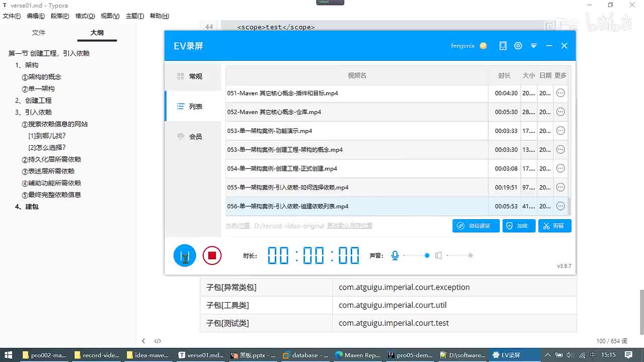The height and width of the screenshot is (362, 644).
Task: Open the Windows Start menu
Action: (x=9, y=355)
